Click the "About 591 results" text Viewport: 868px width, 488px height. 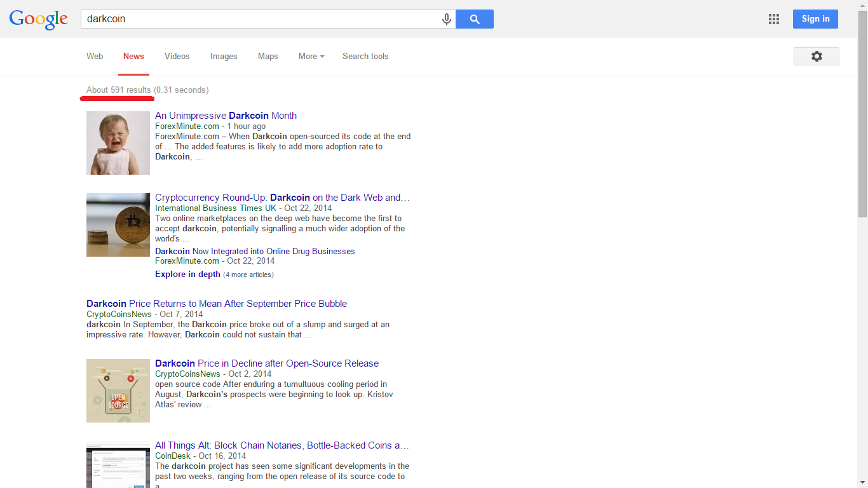(x=119, y=90)
